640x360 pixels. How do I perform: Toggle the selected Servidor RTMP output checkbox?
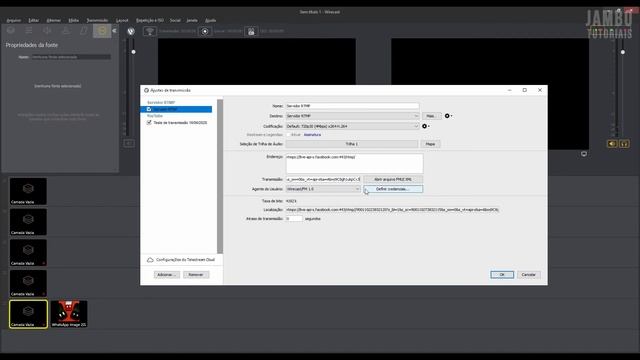pyautogui.click(x=149, y=109)
